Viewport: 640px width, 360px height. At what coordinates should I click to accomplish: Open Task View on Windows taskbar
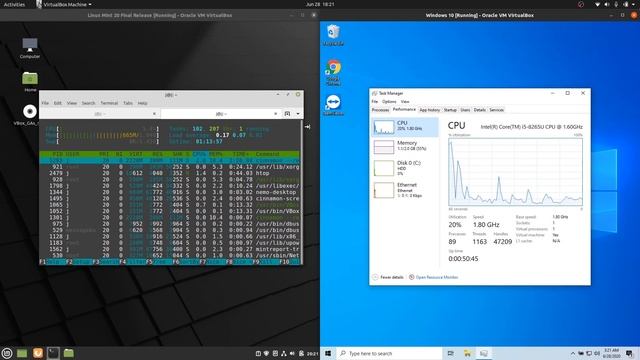point(451,353)
